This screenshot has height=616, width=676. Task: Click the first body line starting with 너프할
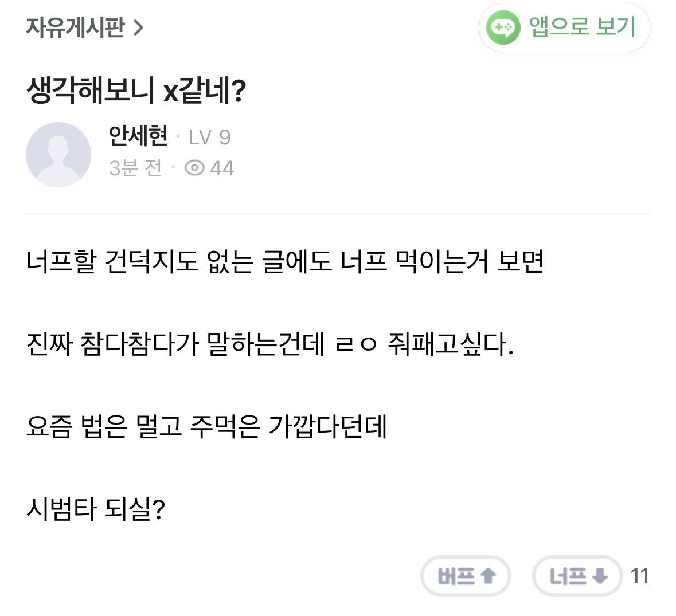point(285,262)
